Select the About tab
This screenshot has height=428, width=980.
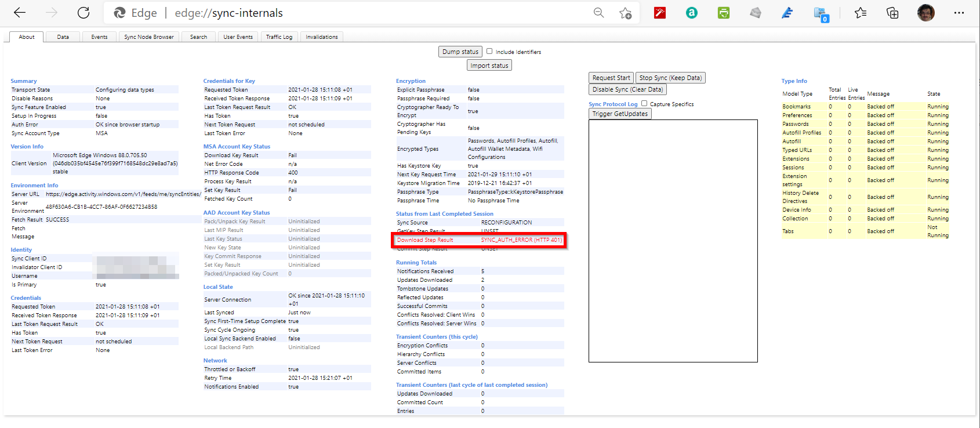(x=27, y=37)
